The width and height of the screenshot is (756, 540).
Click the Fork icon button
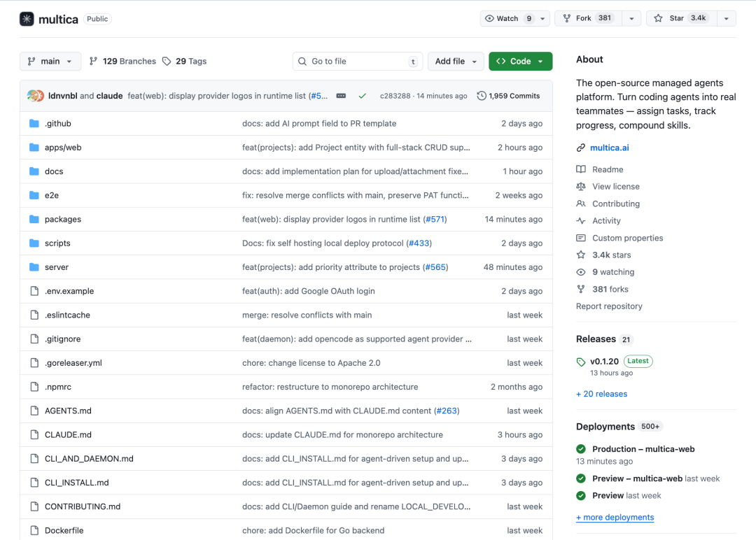(x=567, y=18)
